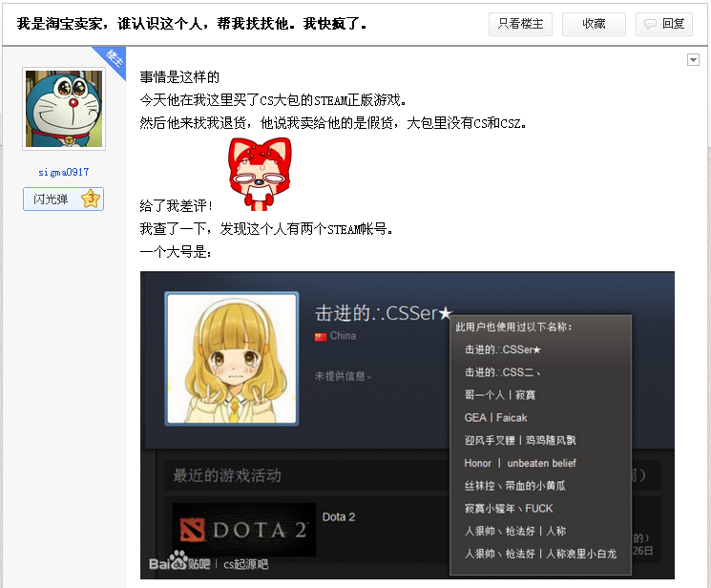Click the star level 3 icon
This screenshot has width=711, height=588.
(x=91, y=199)
